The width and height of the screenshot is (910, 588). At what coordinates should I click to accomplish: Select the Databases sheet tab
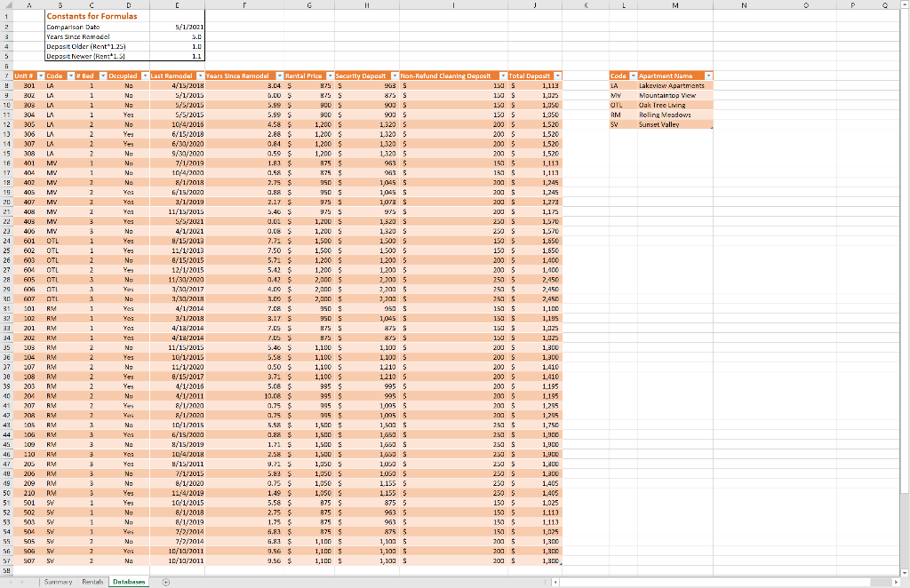click(129, 582)
